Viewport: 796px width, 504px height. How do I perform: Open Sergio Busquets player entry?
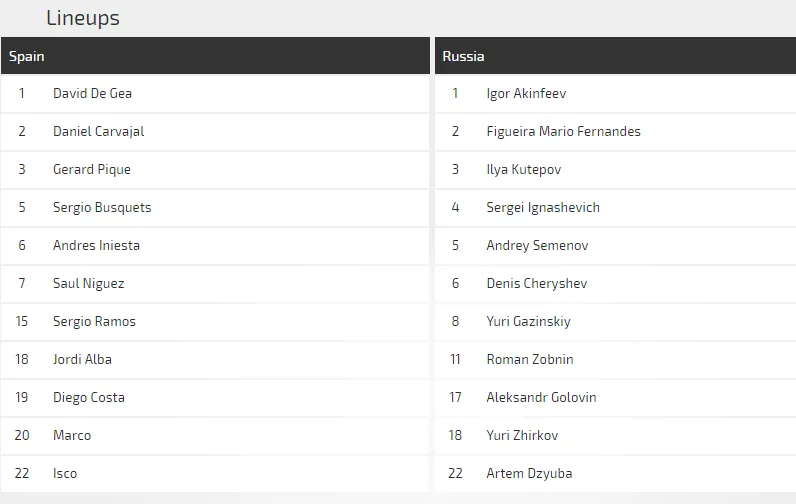click(102, 207)
